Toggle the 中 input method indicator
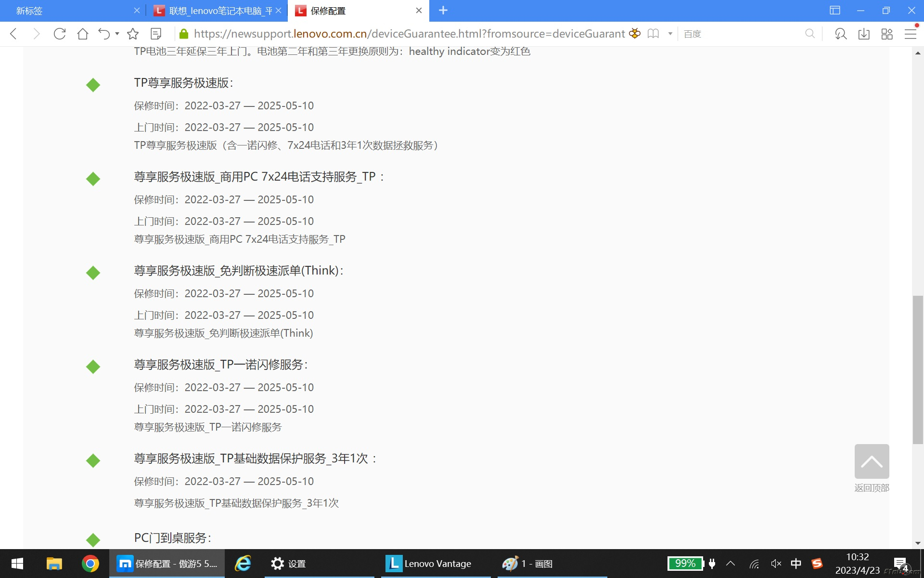This screenshot has width=924, height=578. (x=796, y=564)
